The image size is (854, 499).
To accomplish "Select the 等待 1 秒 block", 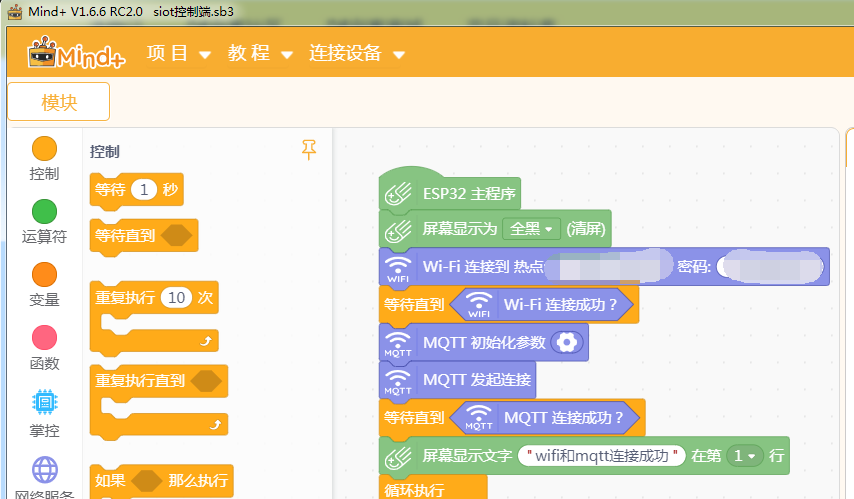I will pyautogui.click(x=136, y=190).
